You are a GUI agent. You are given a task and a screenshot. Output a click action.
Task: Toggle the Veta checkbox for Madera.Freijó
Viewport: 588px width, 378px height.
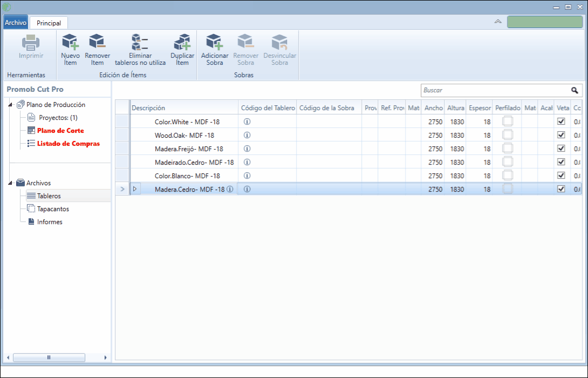(x=561, y=148)
